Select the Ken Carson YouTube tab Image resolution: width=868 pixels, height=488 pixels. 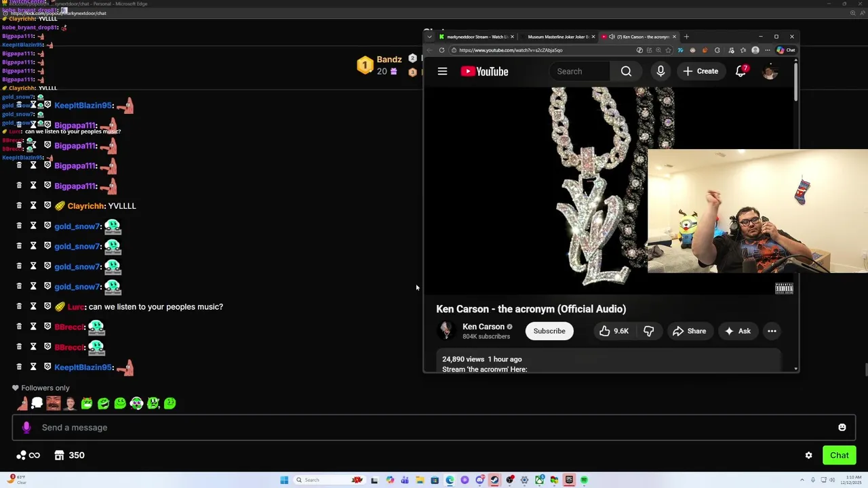tap(639, 37)
